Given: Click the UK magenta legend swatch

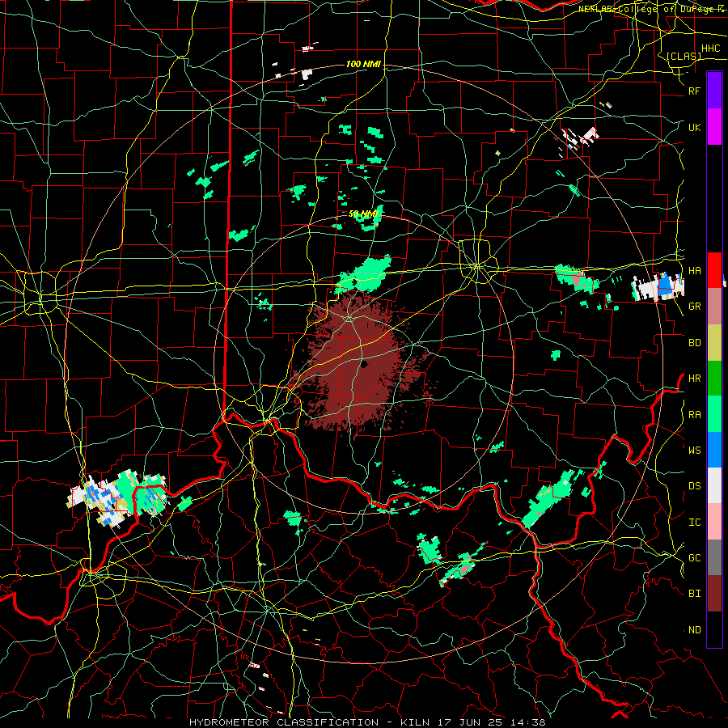Looking at the screenshot, I should point(714,127).
